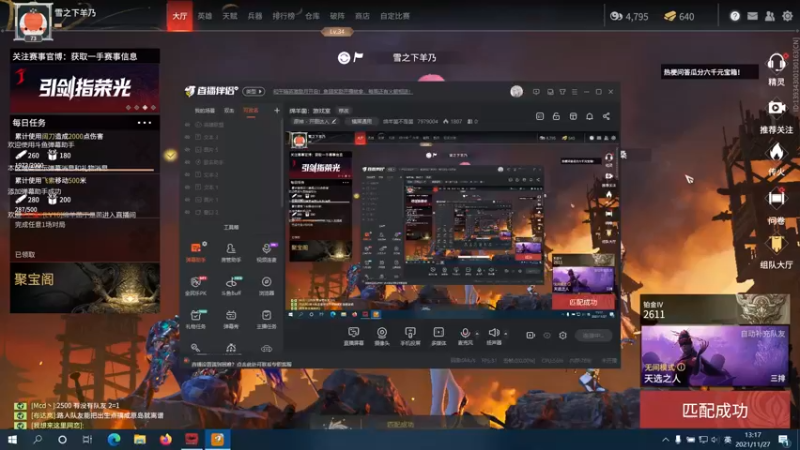Open the 全民乐PK tool
Image resolution: width=800 pixels, height=450 pixels.
click(x=195, y=286)
